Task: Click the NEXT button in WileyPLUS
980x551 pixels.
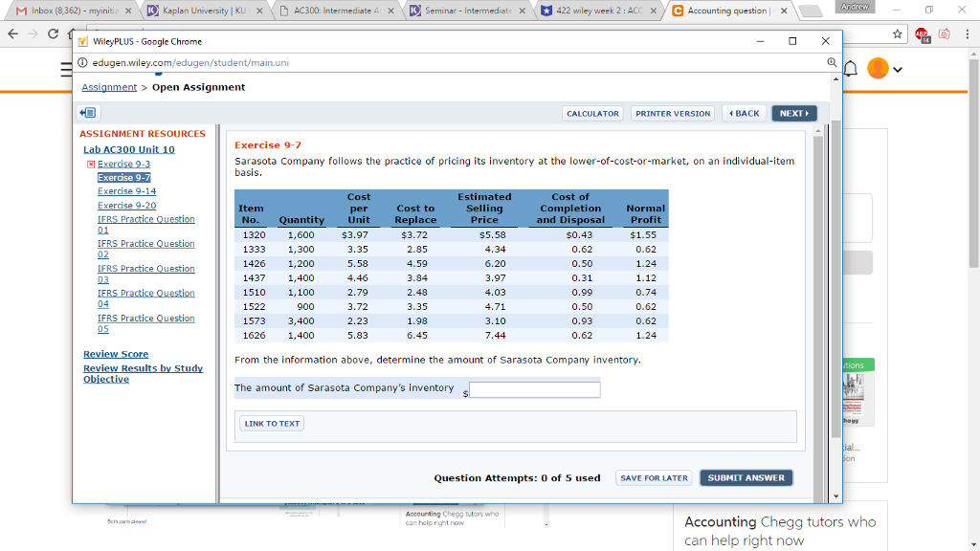Action: (793, 113)
